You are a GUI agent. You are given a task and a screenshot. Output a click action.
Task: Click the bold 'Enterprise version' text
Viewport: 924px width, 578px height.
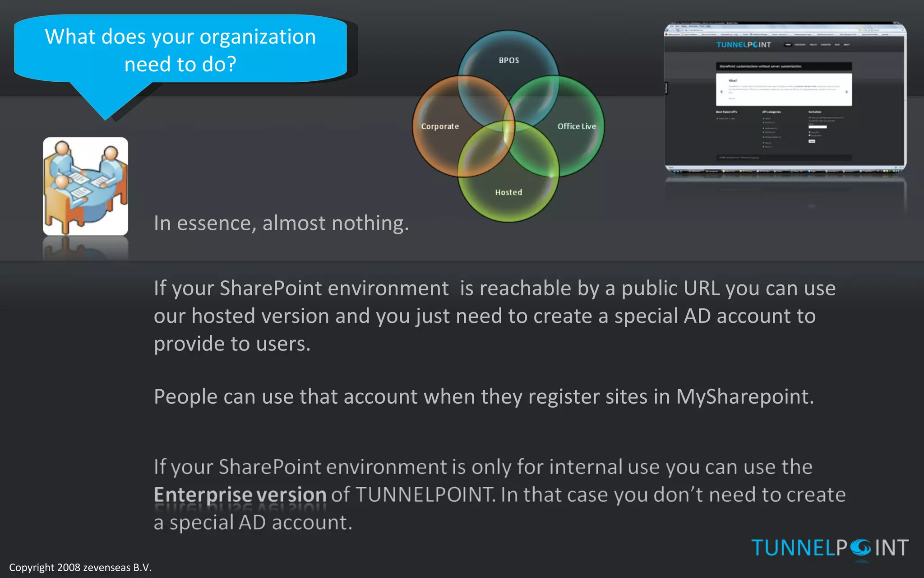point(240,494)
